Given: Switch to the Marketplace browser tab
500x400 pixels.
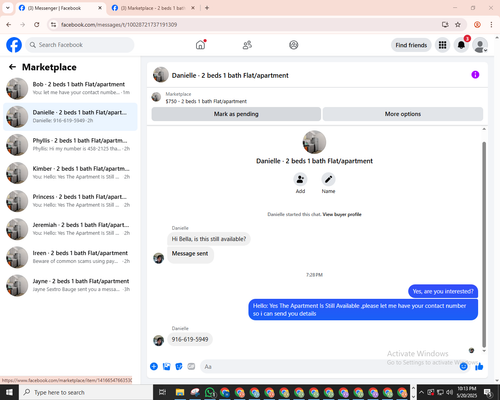Looking at the screenshot, I should point(153,8).
